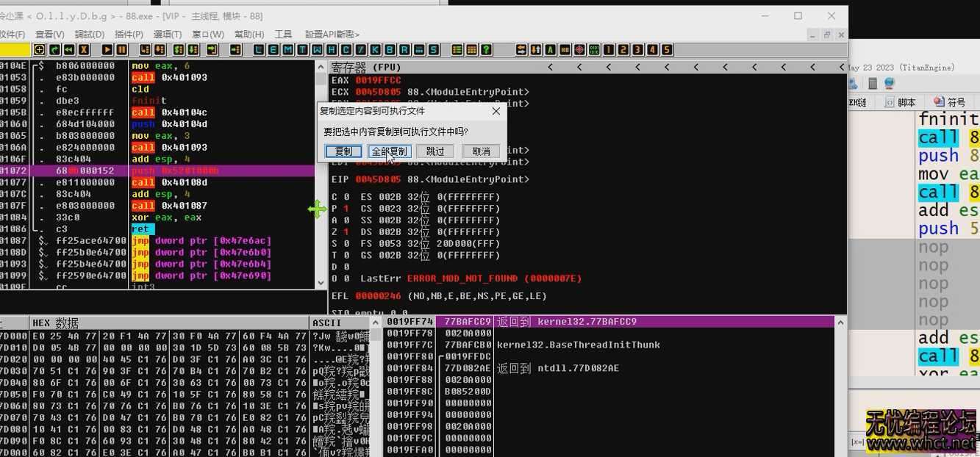Show the Call stack (K) window
Viewport: 980px width, 457px height.
point(375,50)
